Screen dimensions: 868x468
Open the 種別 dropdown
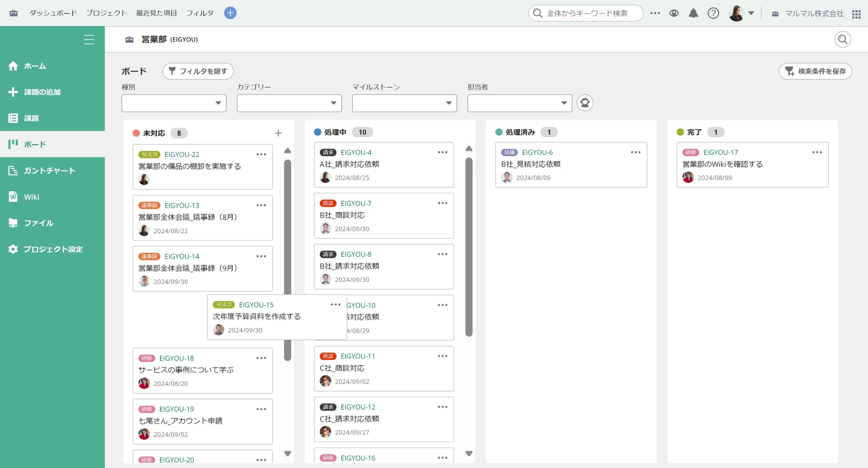point(173,103)
